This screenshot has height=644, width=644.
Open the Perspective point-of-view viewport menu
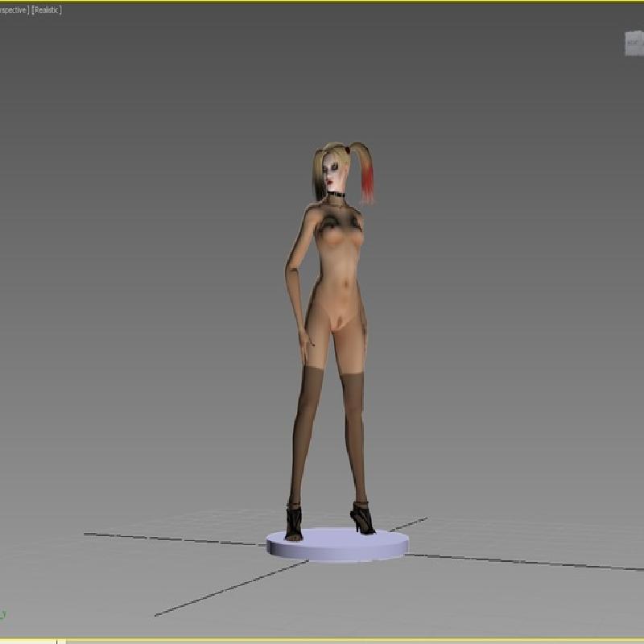click(x=14, y=10)
